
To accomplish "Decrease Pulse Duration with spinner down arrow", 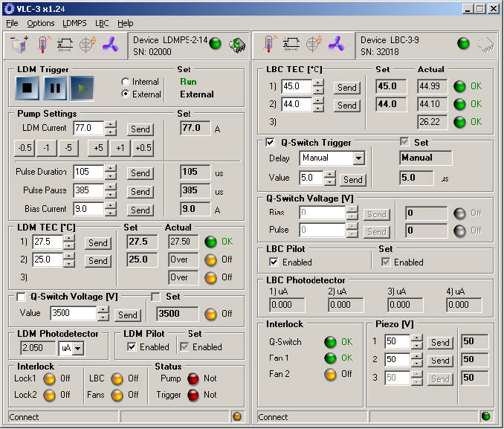I will 111,175.
